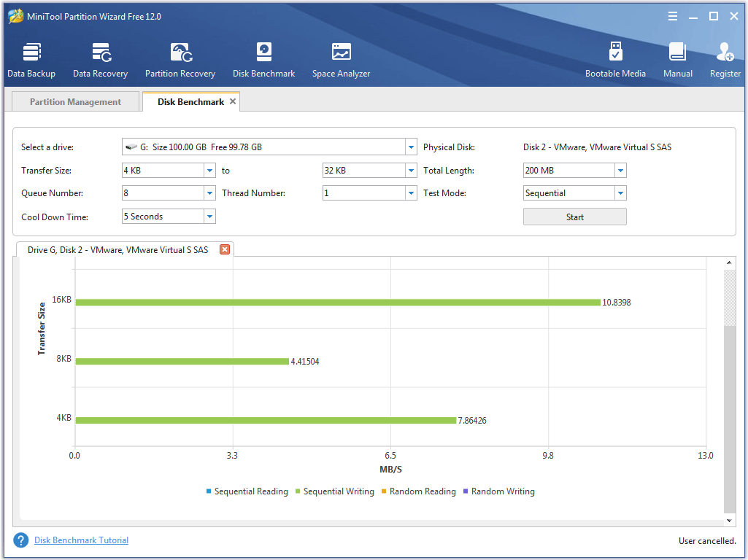Viewport: 748px width, 560px height.
Task: Click the User cancelled status text
Action: coord(707,540)
